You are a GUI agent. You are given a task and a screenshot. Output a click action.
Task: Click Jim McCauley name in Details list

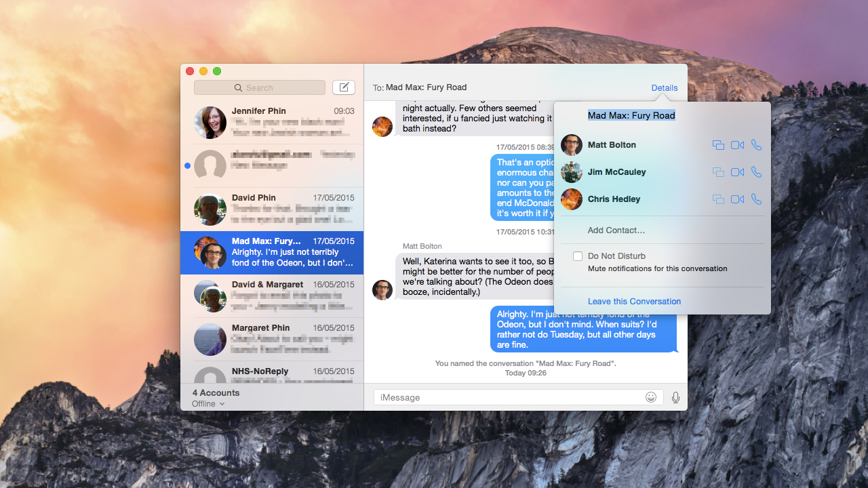[x=617, y=172]
